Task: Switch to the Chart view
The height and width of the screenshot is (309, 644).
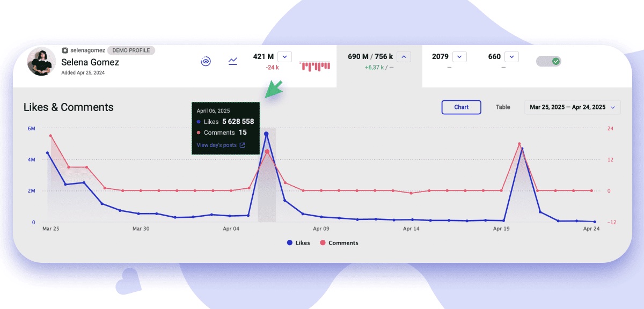Action: tap(462, 107)
